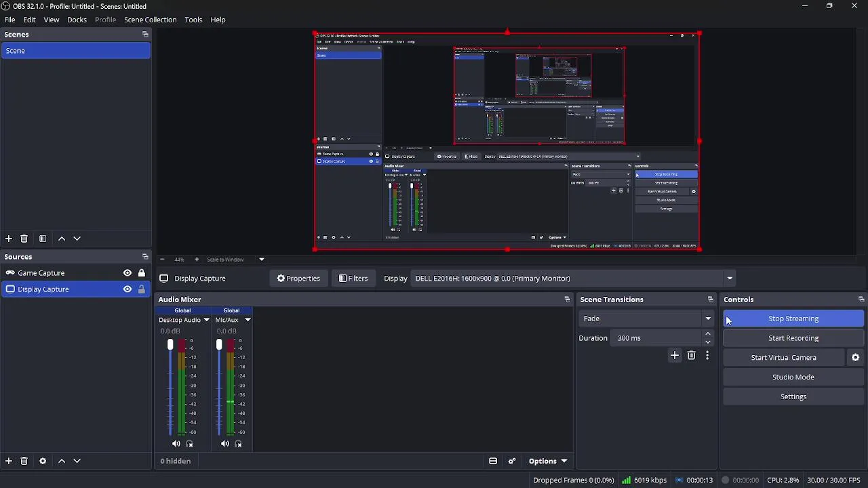Pop out the Sources dock
868x488 pixels.
coord(145,257)
